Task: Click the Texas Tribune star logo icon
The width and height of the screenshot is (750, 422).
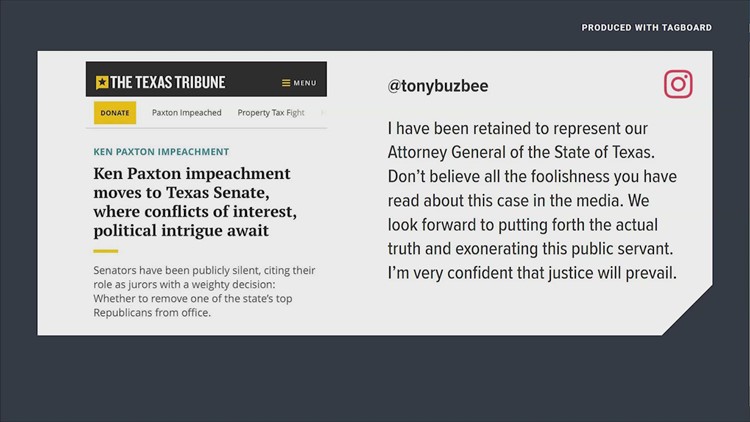Action: pyautogui.click(x=101, y=82)
